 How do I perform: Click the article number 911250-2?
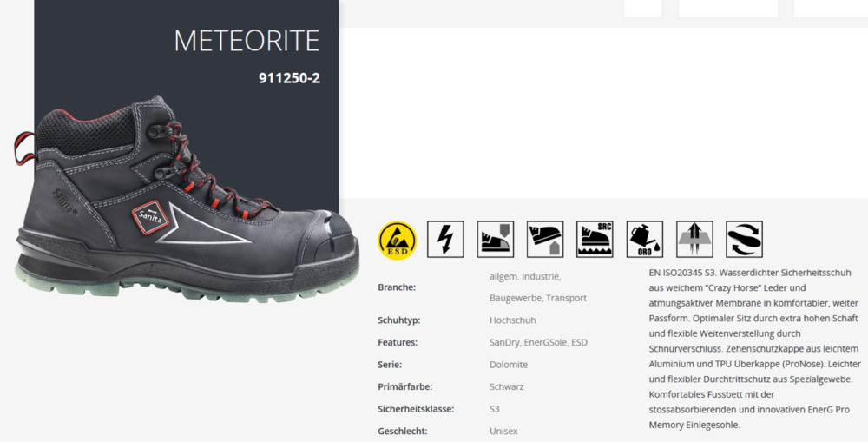pyautogui.click(x=290, y=78)
